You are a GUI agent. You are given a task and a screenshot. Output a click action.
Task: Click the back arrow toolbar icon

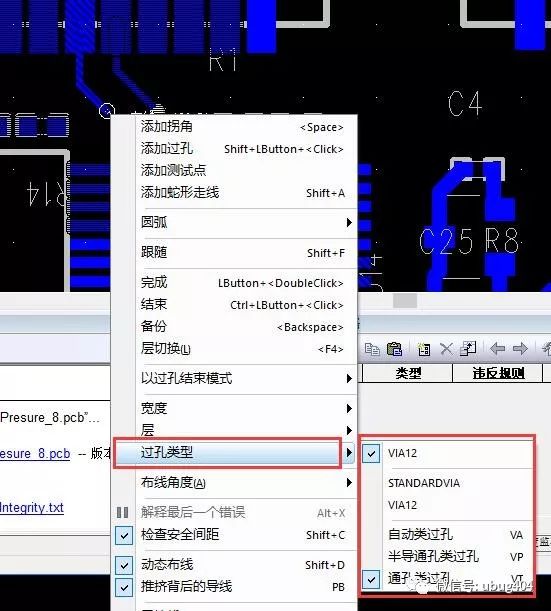497,348
